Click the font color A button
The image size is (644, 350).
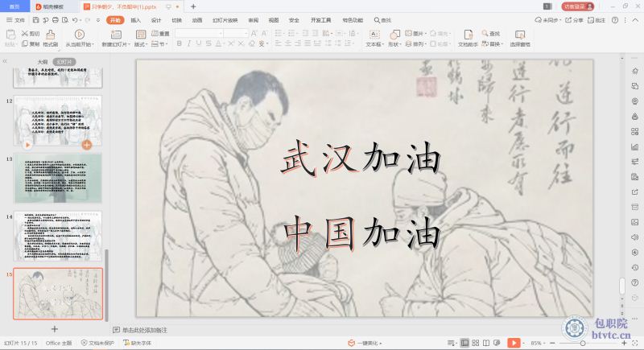(x=218, y=43)
